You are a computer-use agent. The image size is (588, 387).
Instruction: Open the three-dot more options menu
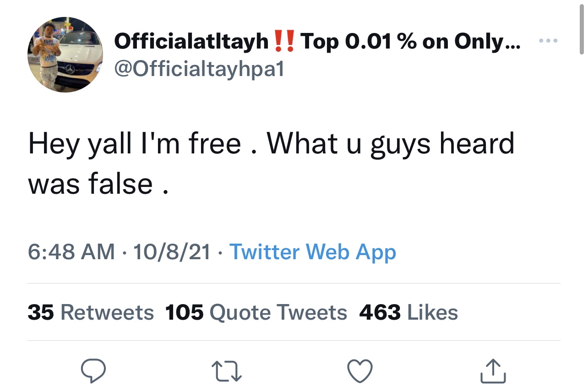[x=548, y=41]
